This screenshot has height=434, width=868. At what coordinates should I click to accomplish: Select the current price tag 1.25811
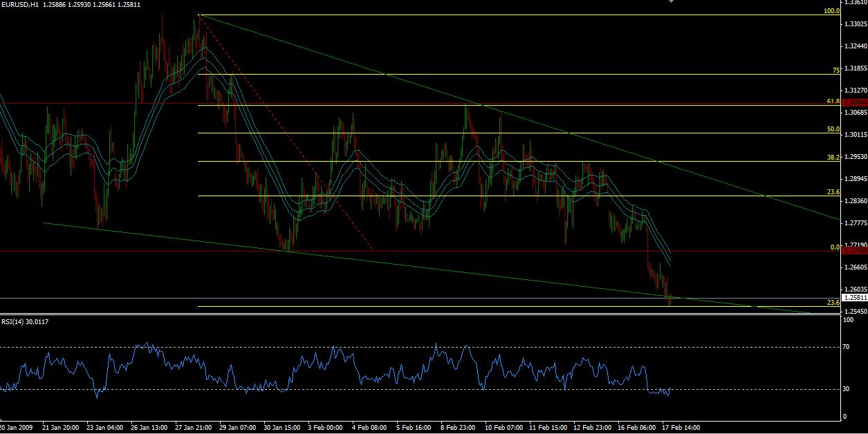854,298
